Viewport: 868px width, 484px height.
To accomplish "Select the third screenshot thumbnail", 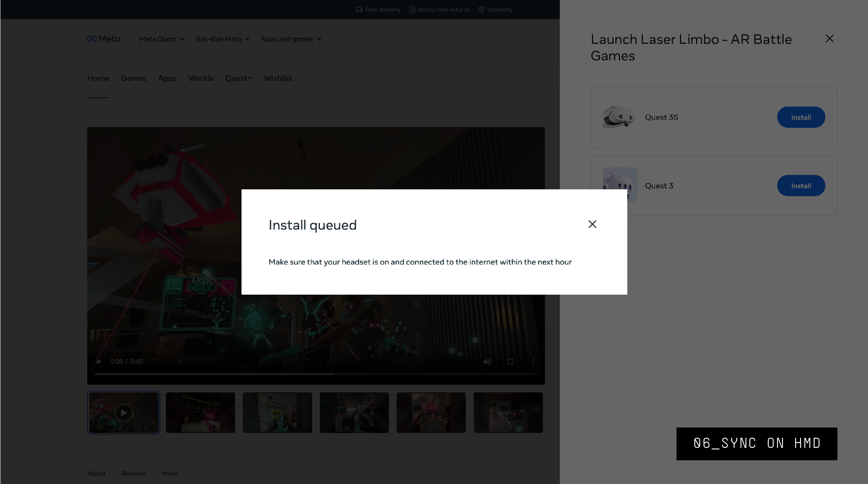I will tap(277, 412).
